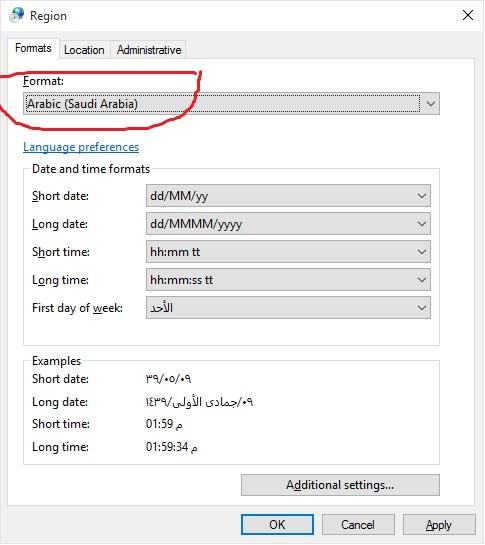Close the Region dialog window
Viewport: 485px width, 545px height.
(x=468, y=15)
